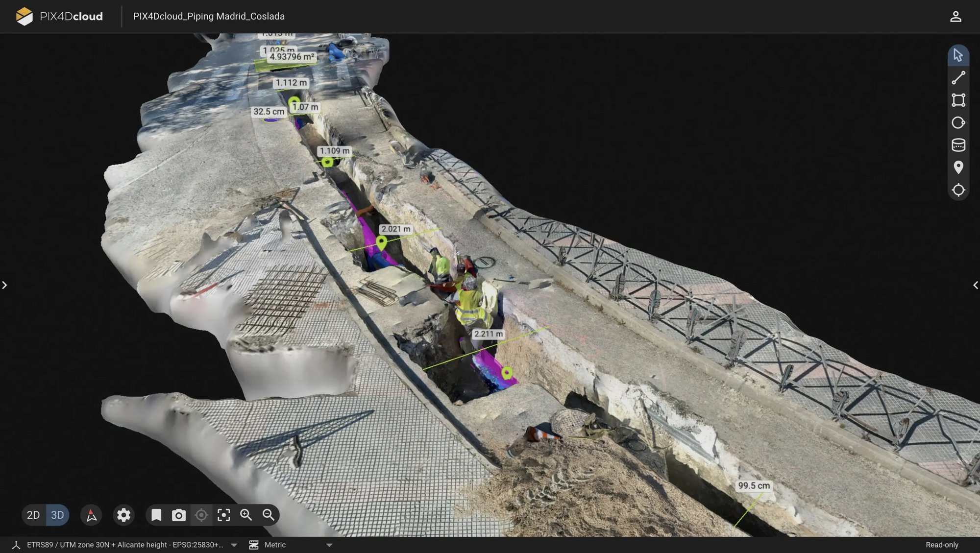Screen dimensions: 980x553
Task: Select the polygon area tool
Action: (958, 100)
